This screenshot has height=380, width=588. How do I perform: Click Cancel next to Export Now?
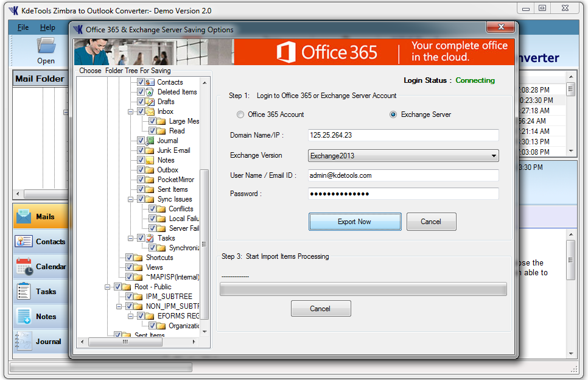(x=431, y=222)
